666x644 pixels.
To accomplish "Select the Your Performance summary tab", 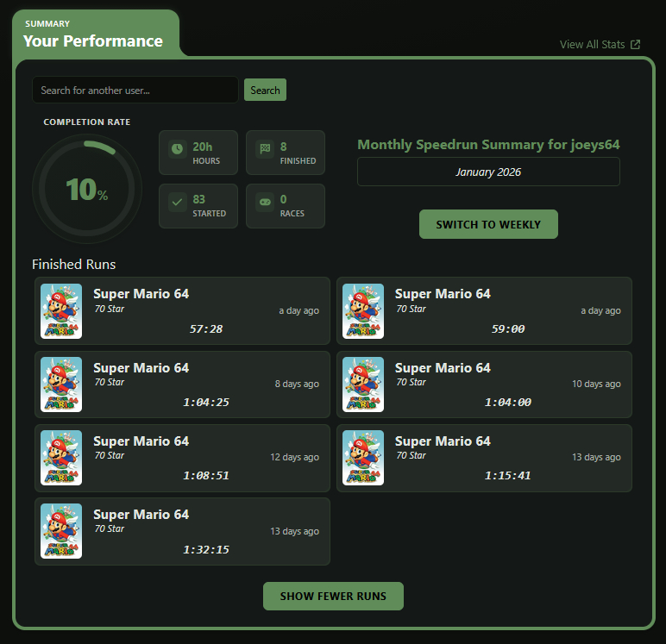I will [x=93, y=34].
